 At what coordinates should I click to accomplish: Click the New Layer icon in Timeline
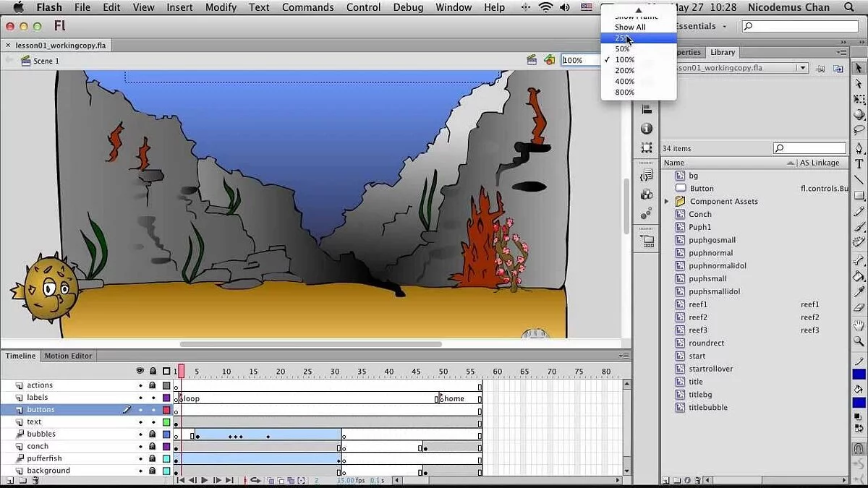tap(9, 480)
